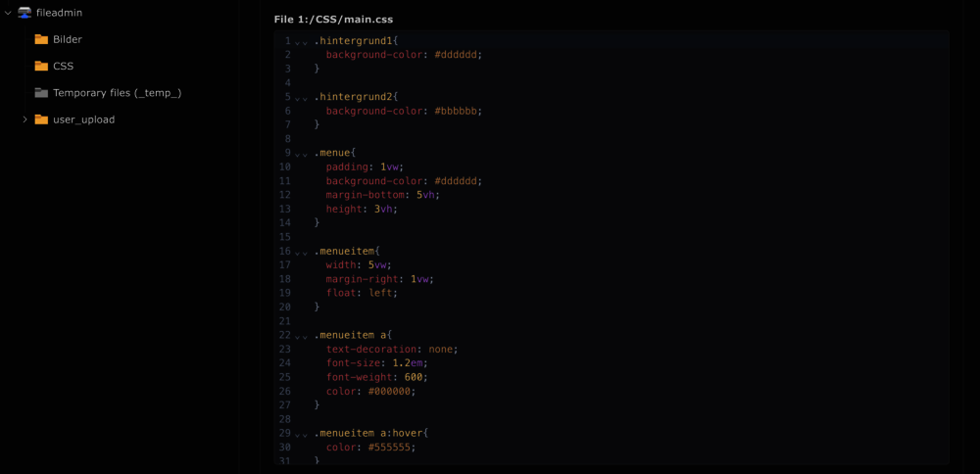Place cursor in font-weight: 600 line
The image size is (980, 474).
376,377
